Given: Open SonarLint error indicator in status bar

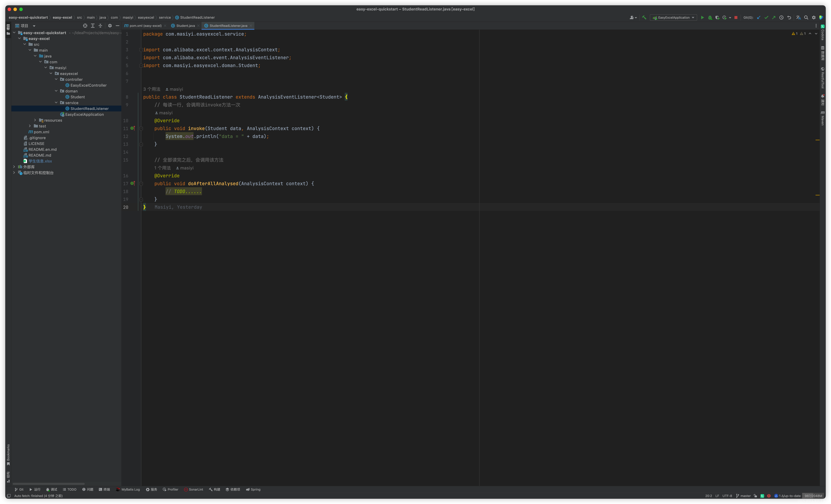Looking at the screenshot, I should tap(769, 496).
